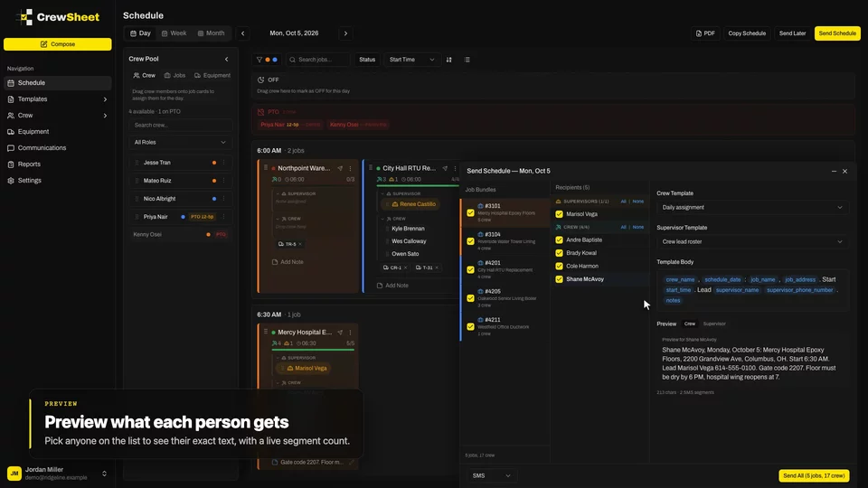Click the yellow Send Schedule button
Viewport: 868px width, 488px height.
pos(837,33)
